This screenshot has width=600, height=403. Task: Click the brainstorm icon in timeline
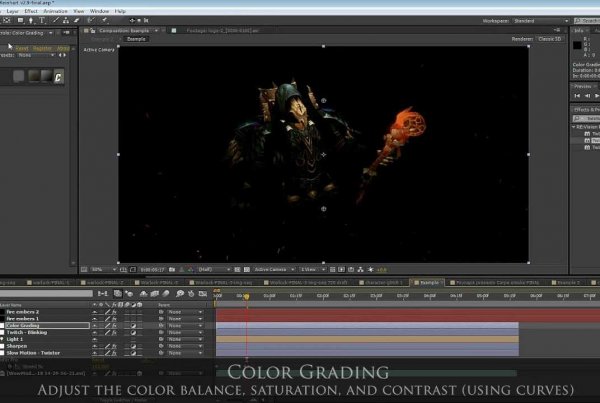tap(179, 294)
